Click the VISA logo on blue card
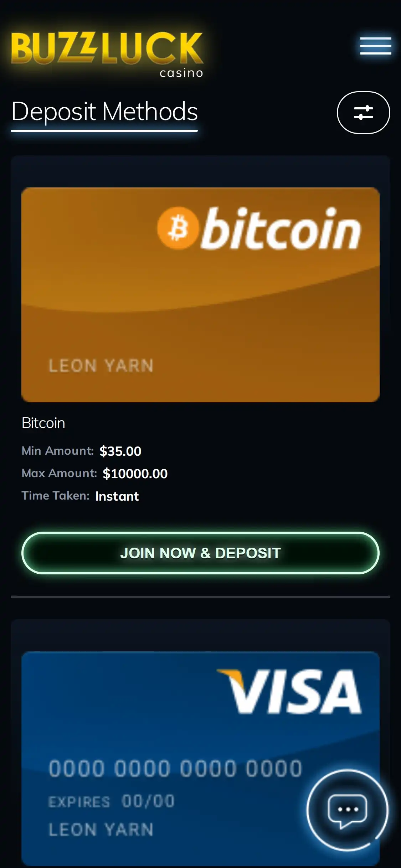 click(x=289, y=691)
